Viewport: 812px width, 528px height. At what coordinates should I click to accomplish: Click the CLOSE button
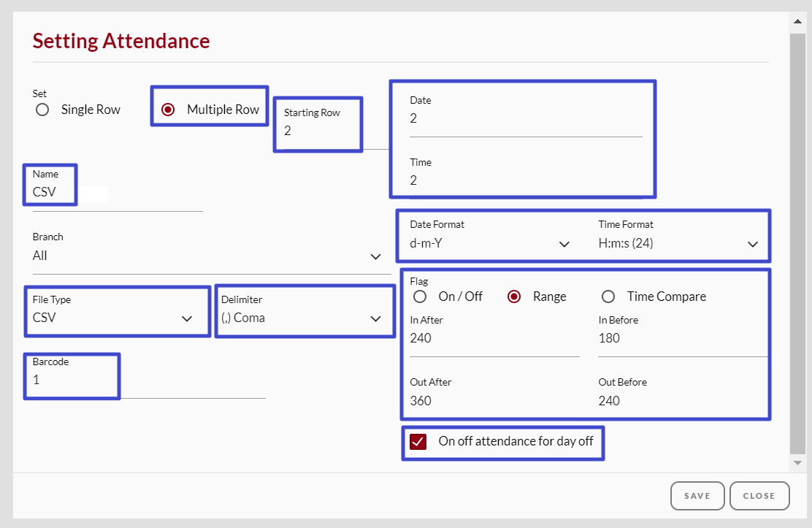pos(759,495)
